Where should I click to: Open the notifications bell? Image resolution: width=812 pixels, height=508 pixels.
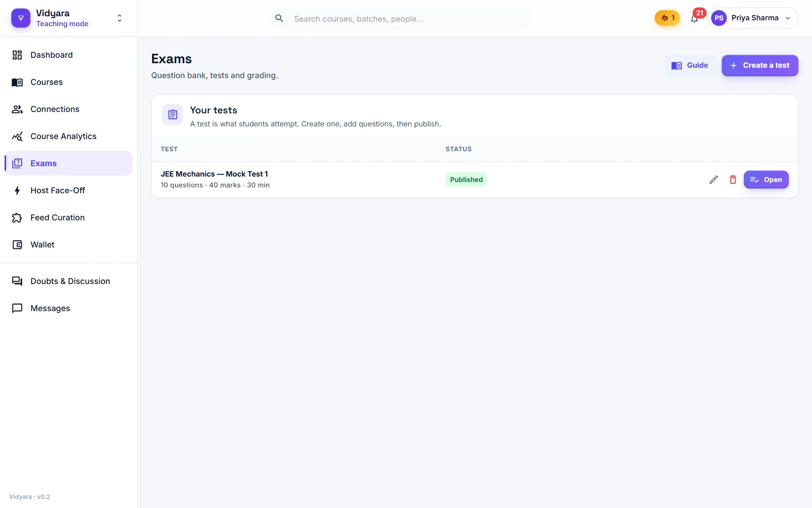[x=694, y=19]
